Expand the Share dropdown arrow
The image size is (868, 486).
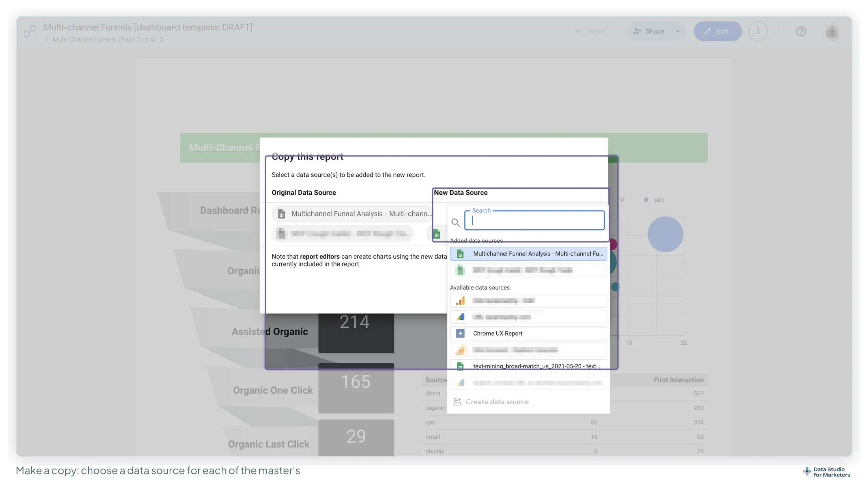(x=677, y=31)
